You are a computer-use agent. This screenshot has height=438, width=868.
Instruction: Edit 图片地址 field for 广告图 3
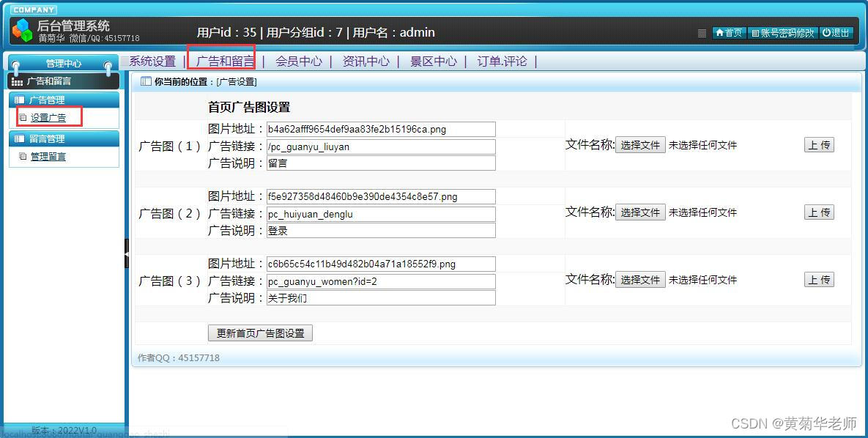[381, 264]
